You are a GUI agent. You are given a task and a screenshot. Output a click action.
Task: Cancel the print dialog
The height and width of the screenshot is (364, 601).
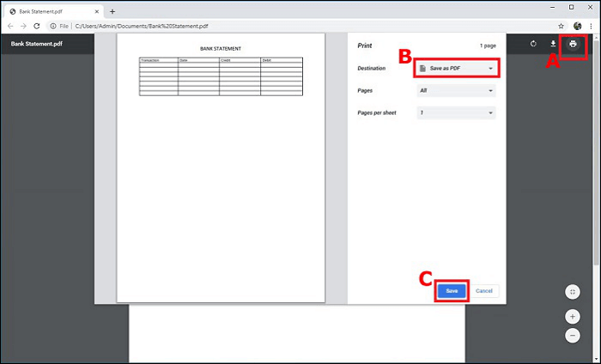pyautogui.click(x=484, y=291)
